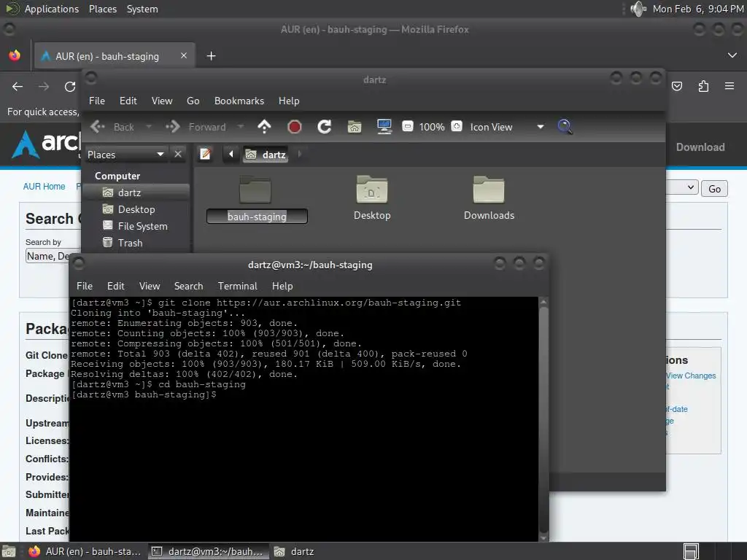Open the Icon View mode dropdown

coord(508,127)
